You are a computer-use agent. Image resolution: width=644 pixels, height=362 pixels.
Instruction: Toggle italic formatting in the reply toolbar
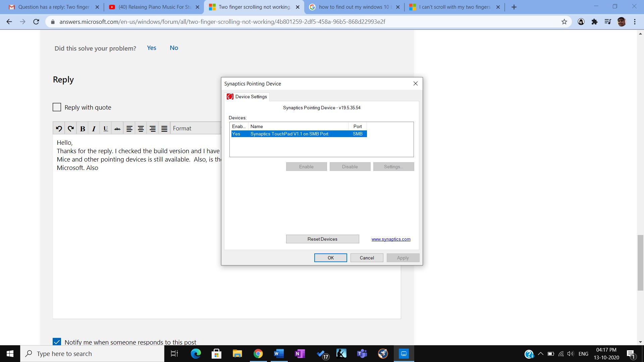[94, 128]
